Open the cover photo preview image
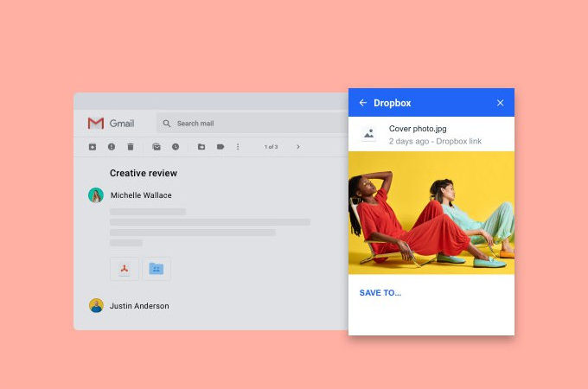This screenshot has height=389, width=588. (x=431, y=213)
